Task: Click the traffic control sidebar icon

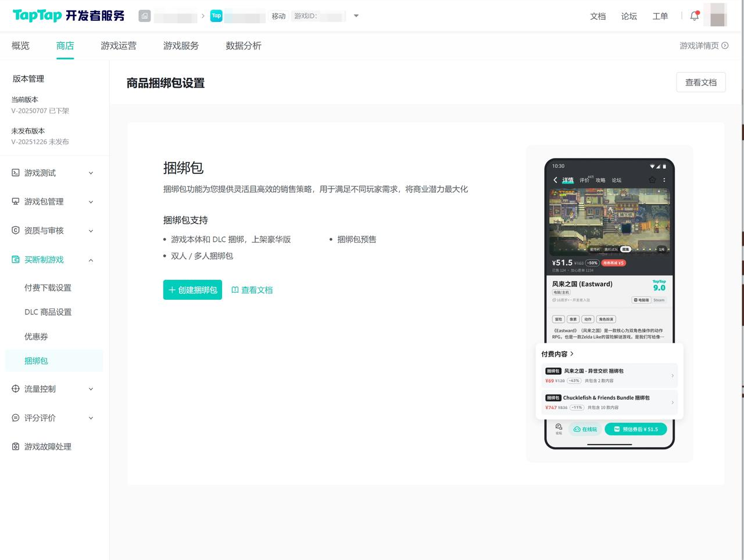Action: 16,389
